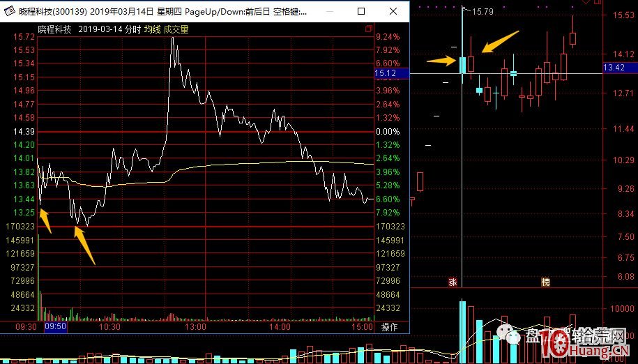Click the 10000 volume axis label
The image size is (638, 364).
[x=622, y=309]
